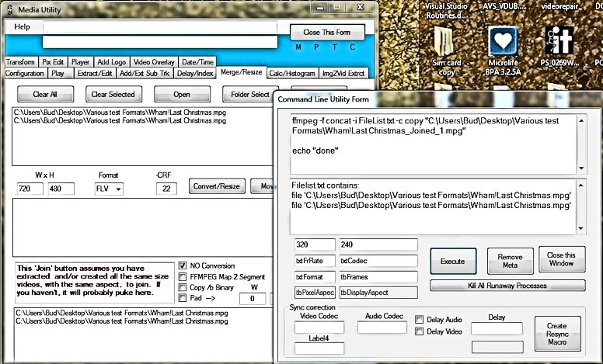Switch to the Transform tab

(x=20, y=62)
